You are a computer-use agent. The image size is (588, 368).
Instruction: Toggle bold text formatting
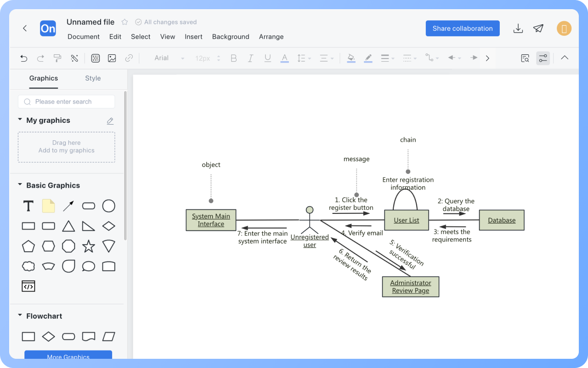pyautogui.click(x=234, y=58)
